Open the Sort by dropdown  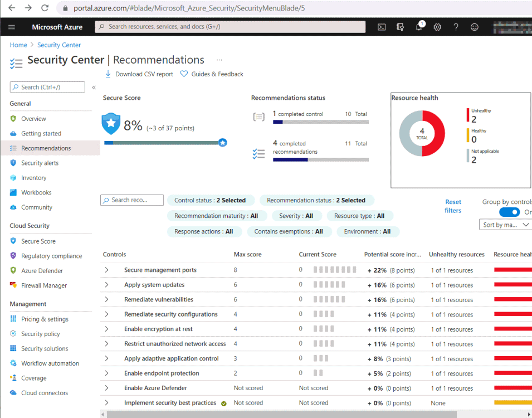point(505,225)
